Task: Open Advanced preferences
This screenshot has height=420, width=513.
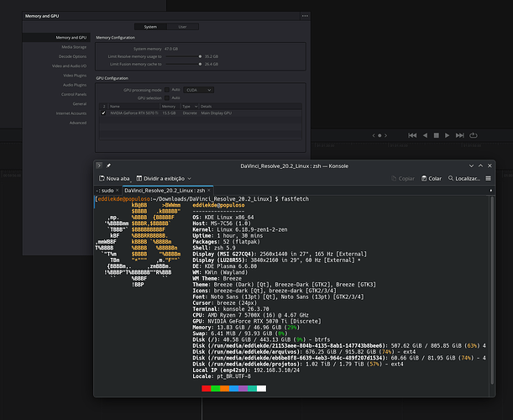Action: click(78, 123)
